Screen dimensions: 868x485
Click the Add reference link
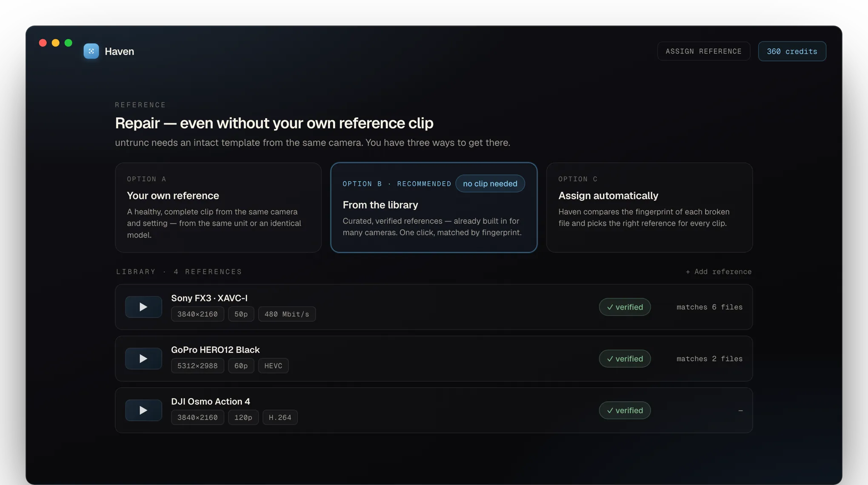tap(718, 271)
